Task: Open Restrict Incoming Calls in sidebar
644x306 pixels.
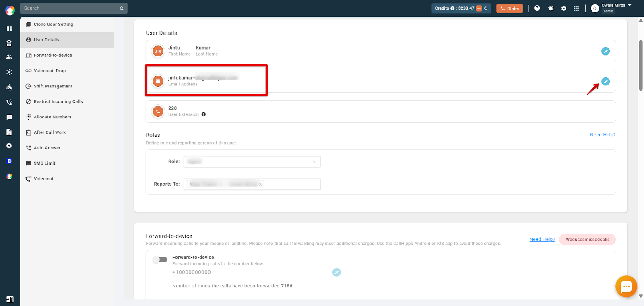Action: click(x=67, y=101)
